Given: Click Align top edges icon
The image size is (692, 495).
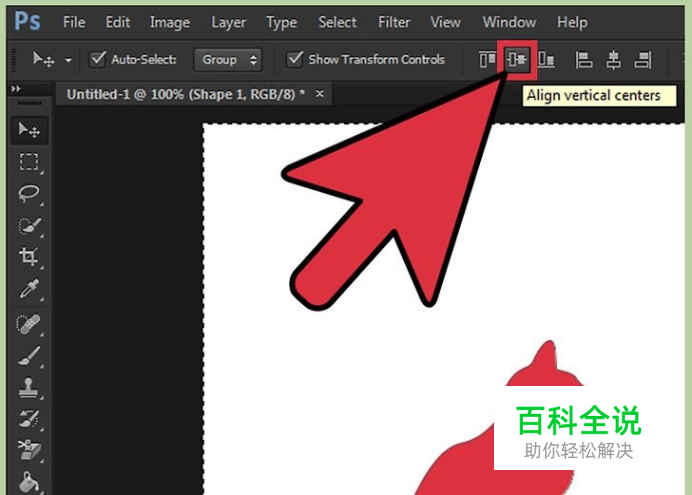Looking at the screenshot, I should (x=487, y=60).
